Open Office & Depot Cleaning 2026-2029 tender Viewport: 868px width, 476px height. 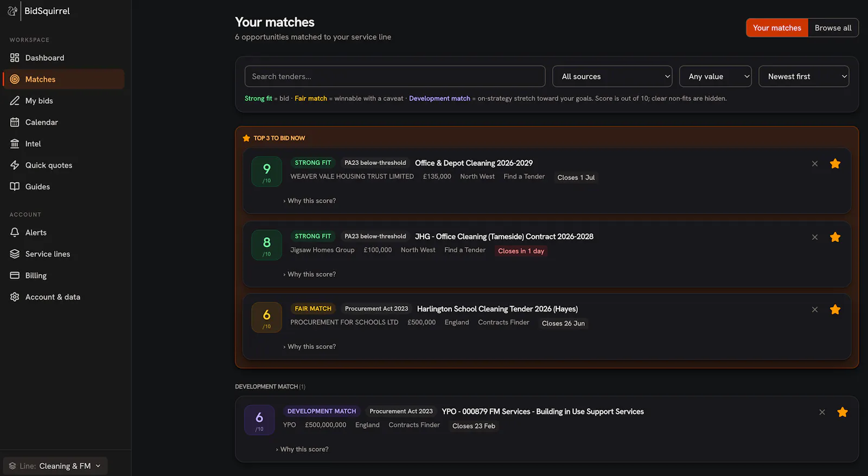click(474, 163)
